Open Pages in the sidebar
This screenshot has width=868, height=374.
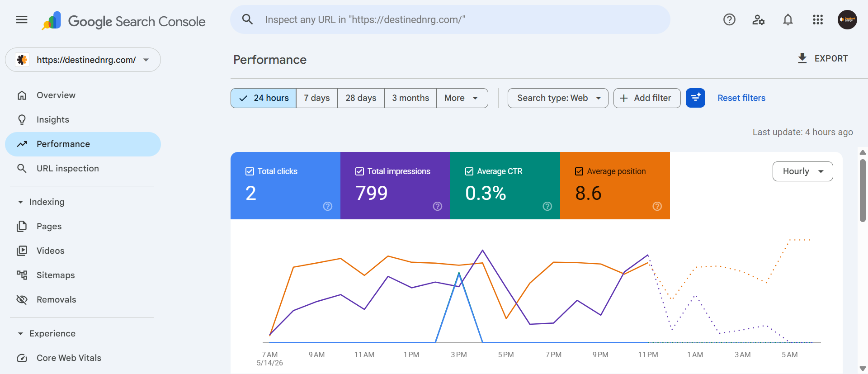point(83,226)
